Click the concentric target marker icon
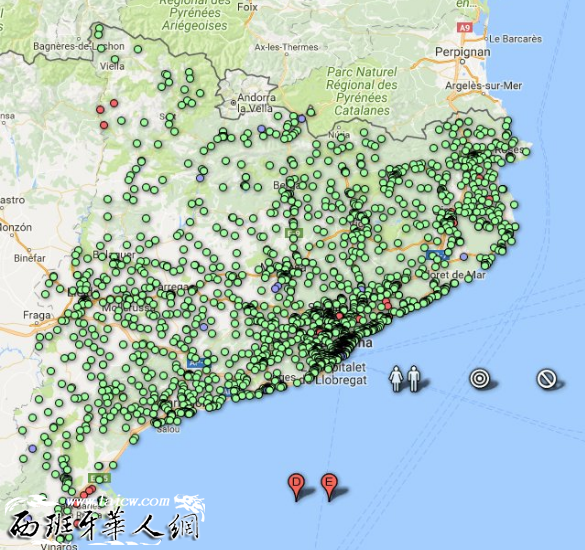This screenshot has width=585, height=550. point(479,378)
